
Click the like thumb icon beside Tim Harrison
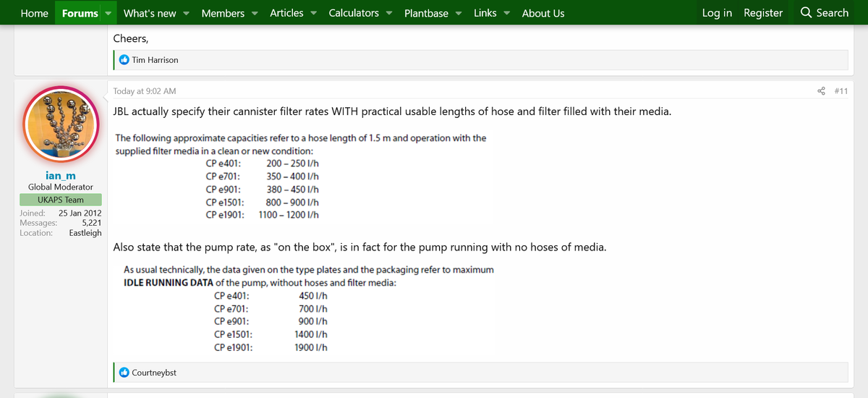pyautogui.click(x=124, y=60)
